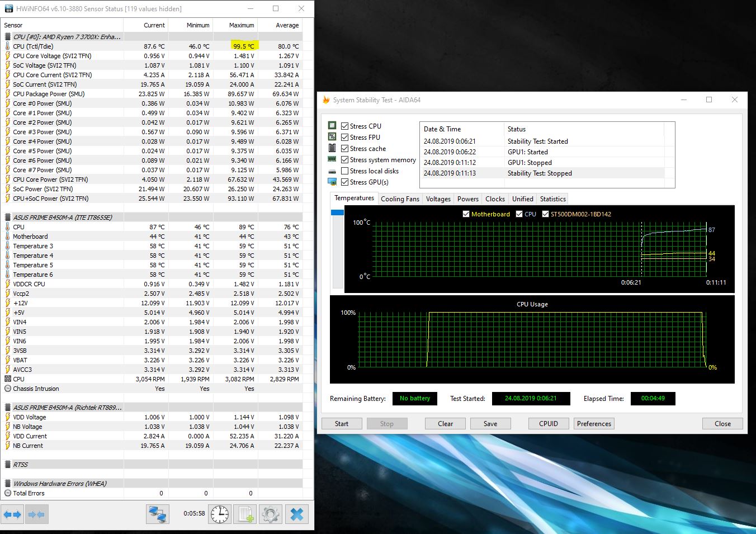Open HWiNFO sensor settings gear icon
The width and height of the screenshot is (756, 534).
click(x=271, y=514)
